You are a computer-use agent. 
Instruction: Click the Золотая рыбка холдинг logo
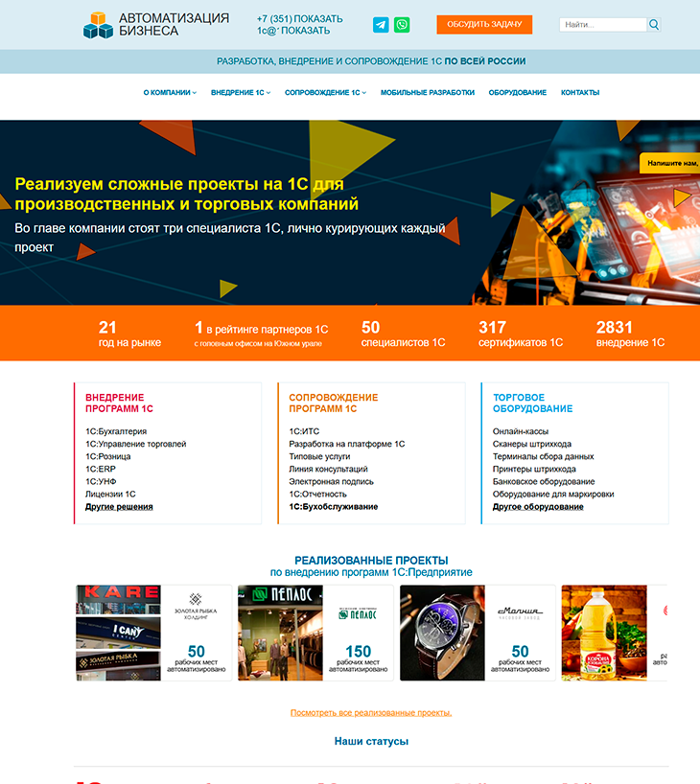[x=196, y=606]
